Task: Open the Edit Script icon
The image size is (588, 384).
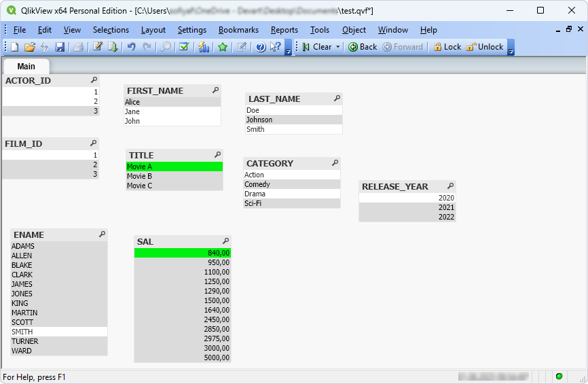Action: pyautogui.click(x=98, y=47)
